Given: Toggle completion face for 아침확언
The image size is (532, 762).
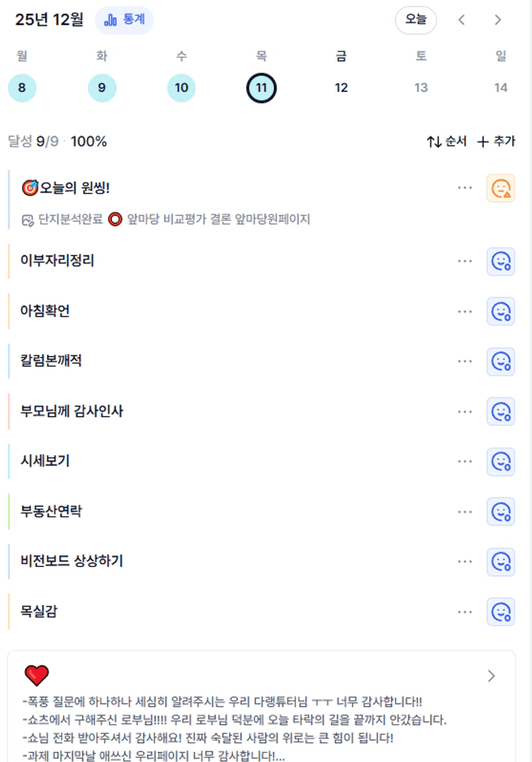Looking at the screenshot, I should [500, 311].
